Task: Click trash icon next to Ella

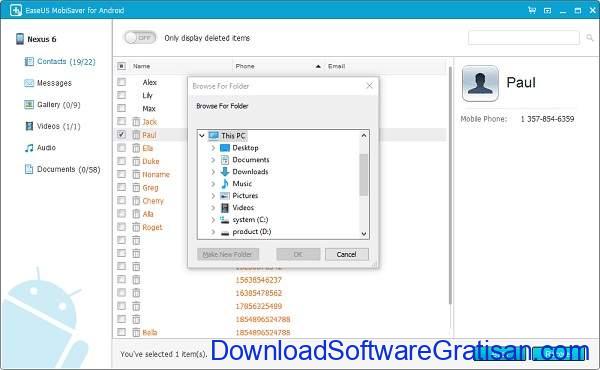Action: (136, 148)
